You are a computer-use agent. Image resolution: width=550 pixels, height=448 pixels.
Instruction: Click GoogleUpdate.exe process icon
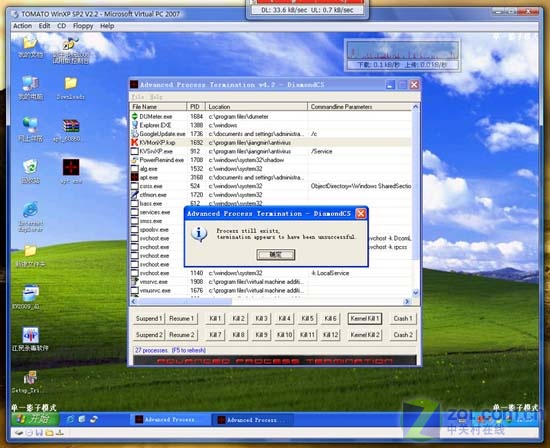(135, 134)
